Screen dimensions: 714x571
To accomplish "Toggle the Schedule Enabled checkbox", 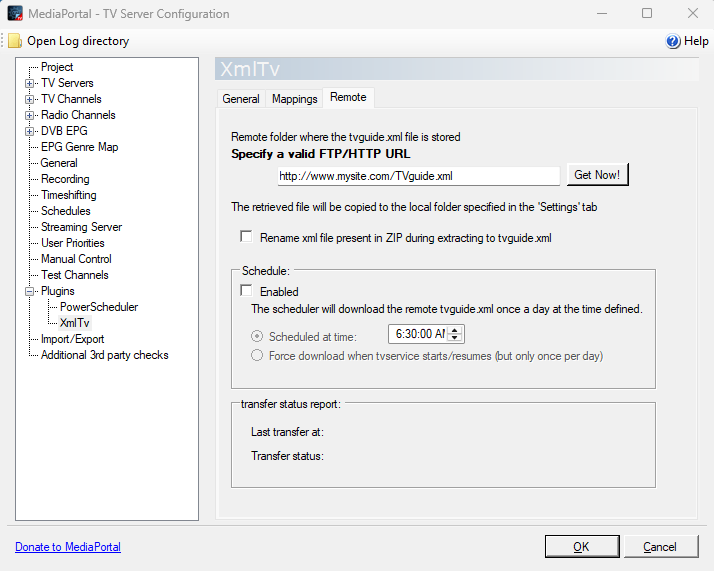I will [x=246, y=291].
